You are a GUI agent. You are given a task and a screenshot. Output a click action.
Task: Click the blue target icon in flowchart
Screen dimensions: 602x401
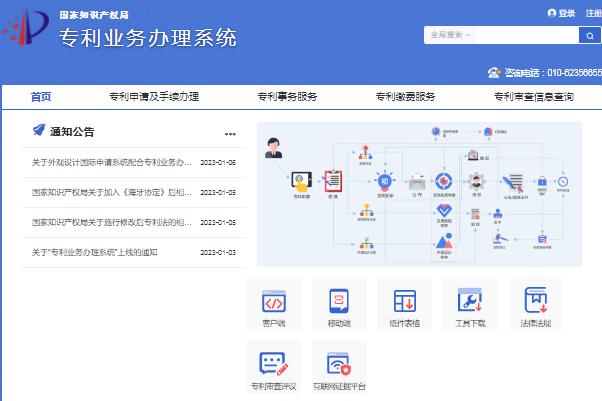coord(443,181)
